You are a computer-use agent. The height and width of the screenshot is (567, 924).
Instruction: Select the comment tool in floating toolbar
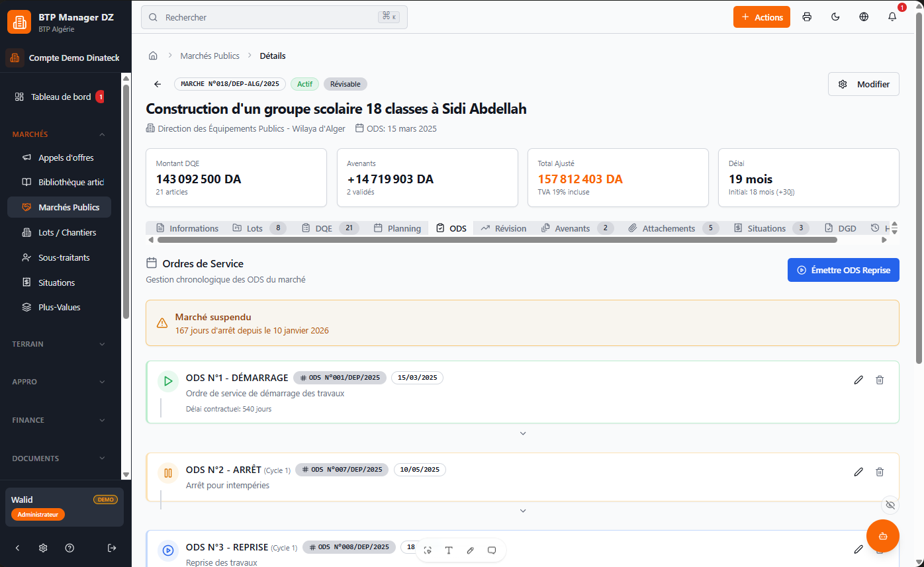tap(492, 550)
